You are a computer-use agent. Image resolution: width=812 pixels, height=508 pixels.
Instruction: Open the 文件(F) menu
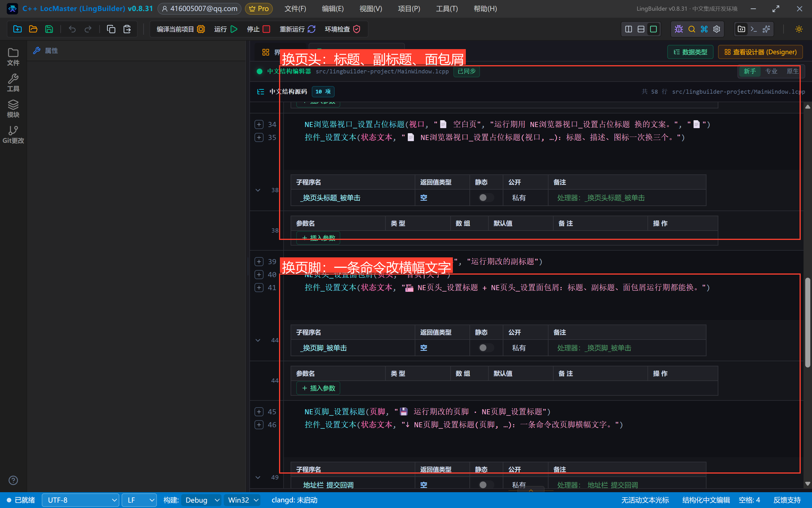pyautogui.click(x=295, y=9)
